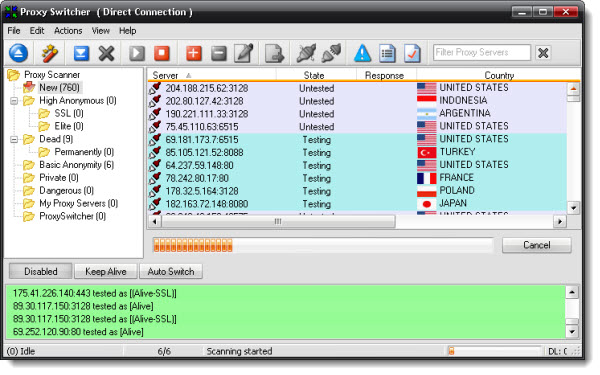Select proxy 190.221.111.33:3128 row
This screenshot has height=375, width=600.
point(357,114)
